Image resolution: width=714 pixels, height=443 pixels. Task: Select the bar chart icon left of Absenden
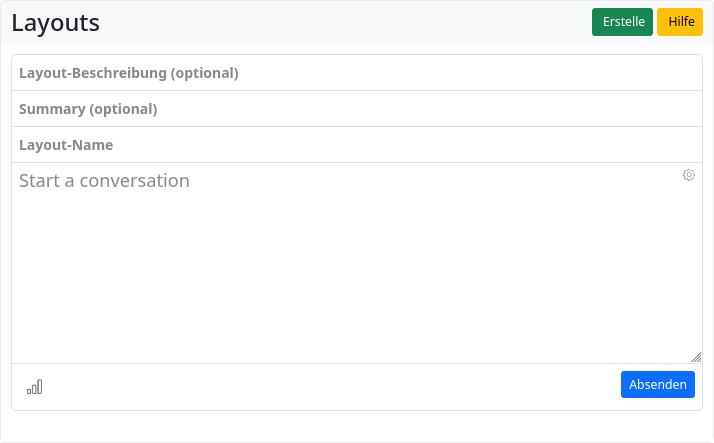[35, 387]
